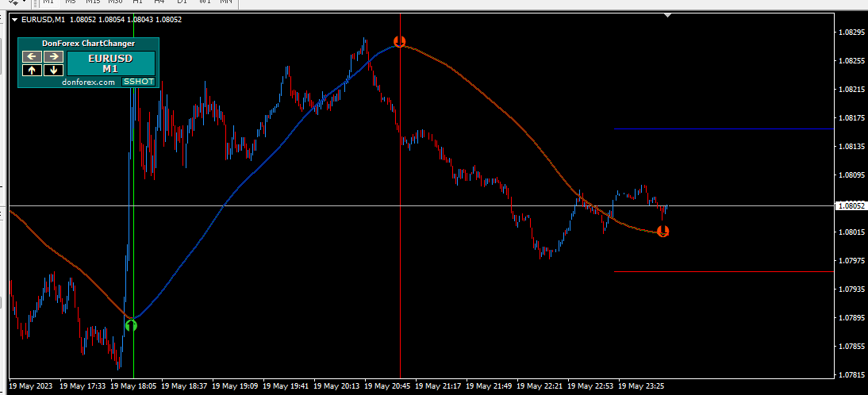The height and width of the screenshot is (395, 868).
Task: Click the 19 May 20:45 time label
Action: [388, 385]
